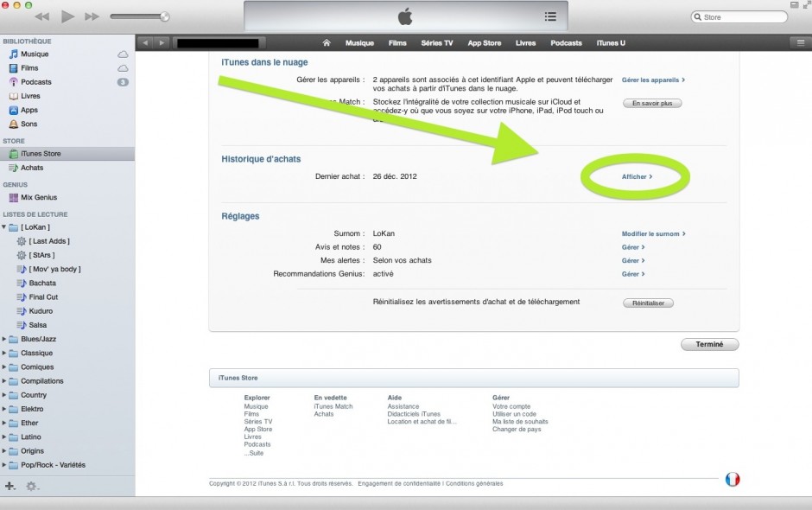Select the Final Cut playlist
812x510 pixels.
[x=43, y=297]
